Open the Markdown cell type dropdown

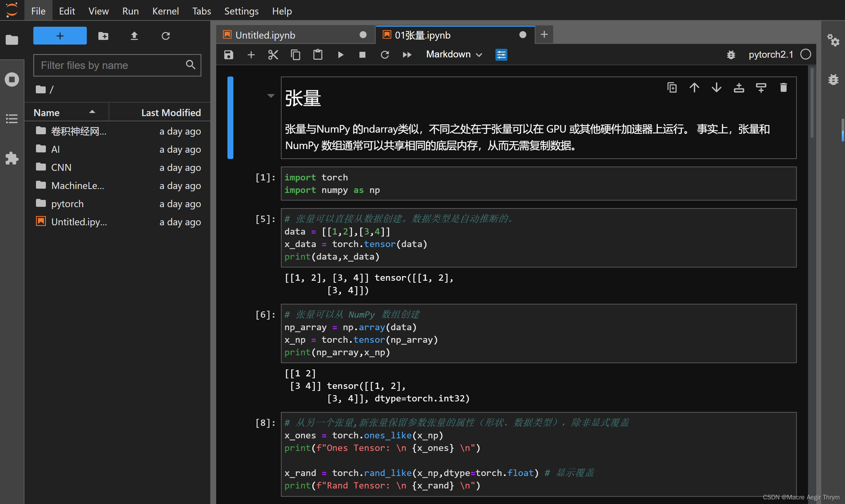click(x=454, y=54)
